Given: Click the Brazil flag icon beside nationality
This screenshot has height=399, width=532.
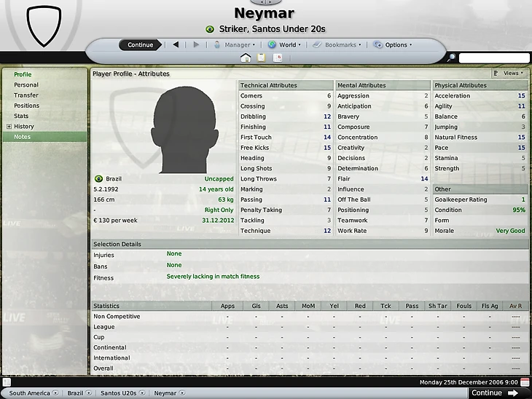Looking at the screenshot, I should [x=98, y=178].
